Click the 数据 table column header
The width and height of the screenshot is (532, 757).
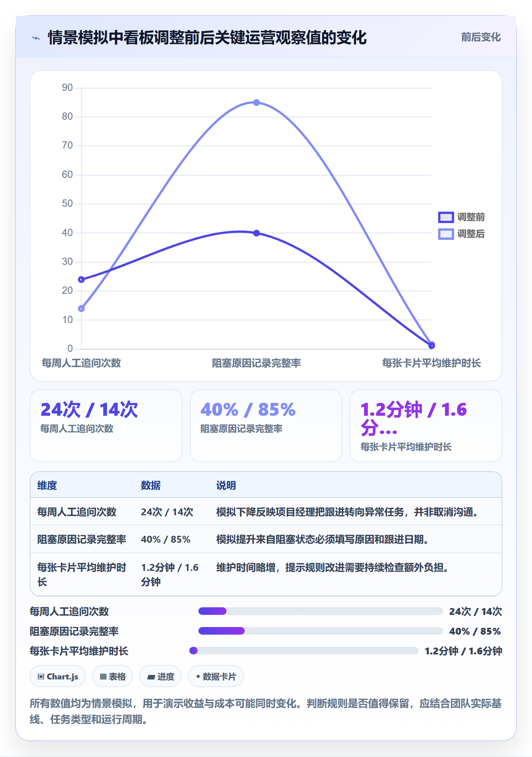point(151,485)
